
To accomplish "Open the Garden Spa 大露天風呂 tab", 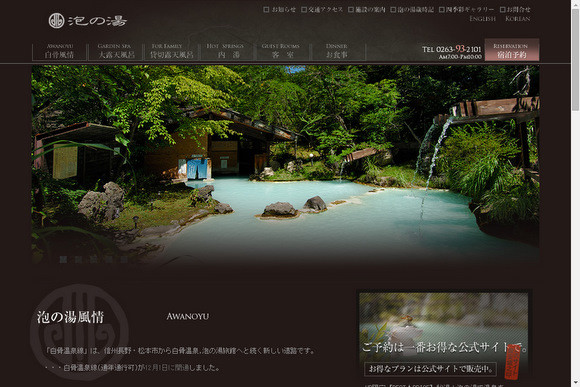I will [x=115, y=51].
